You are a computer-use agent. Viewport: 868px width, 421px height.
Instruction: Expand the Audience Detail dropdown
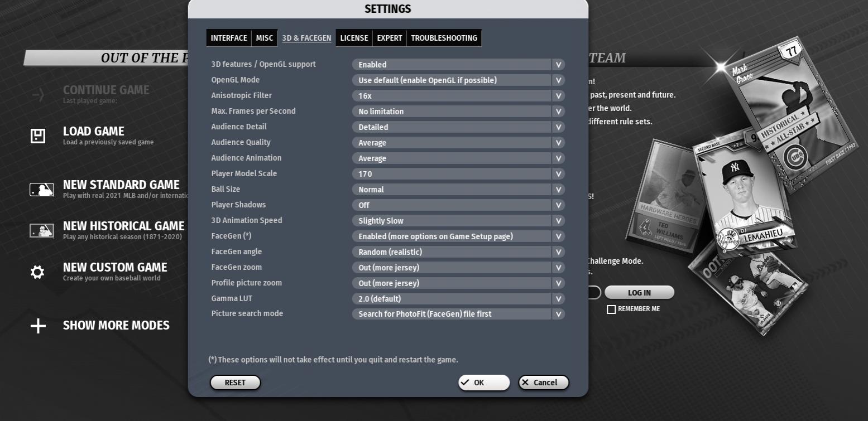(x=458, y=127)
